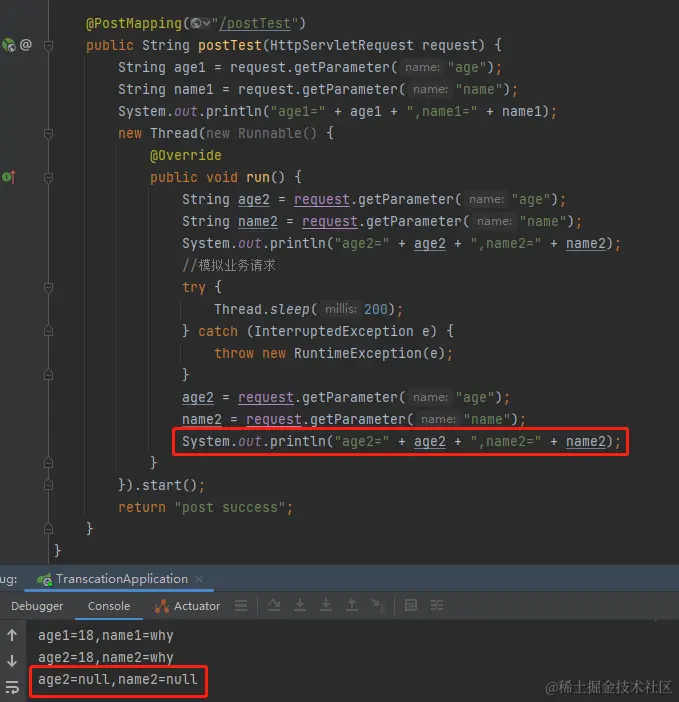Open the Evaluate Expression calculator icon
The image size is (679, 702).
411,605
